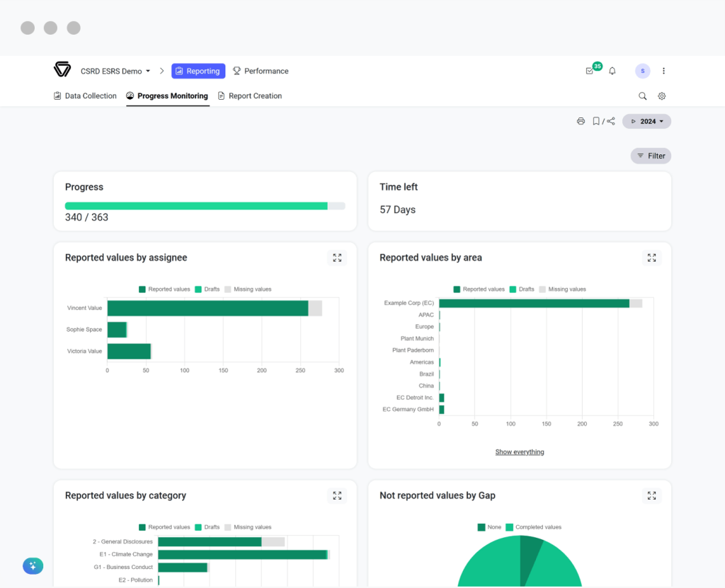
Task: Click 'Plant Munich' label in area chart
Action: (417, 338)
